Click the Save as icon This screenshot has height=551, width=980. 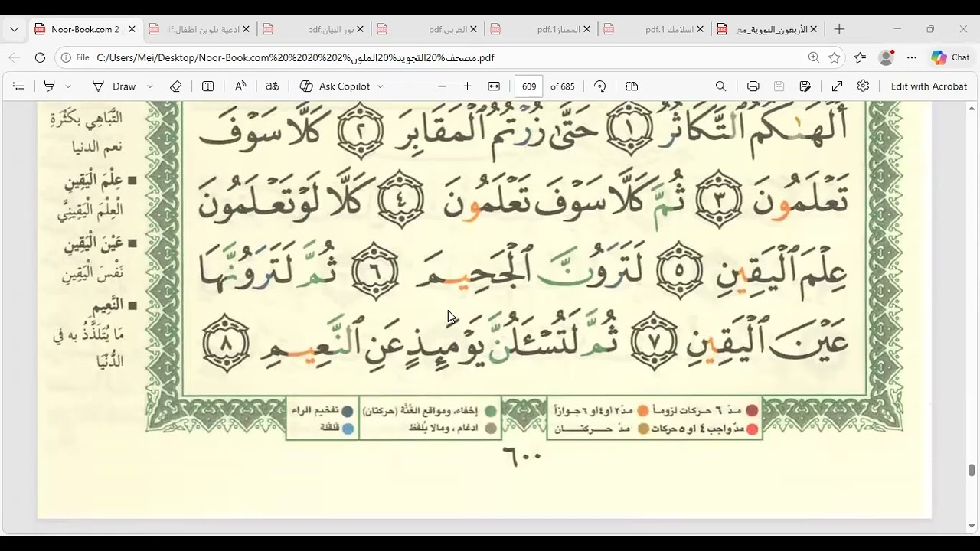(805, 86)
